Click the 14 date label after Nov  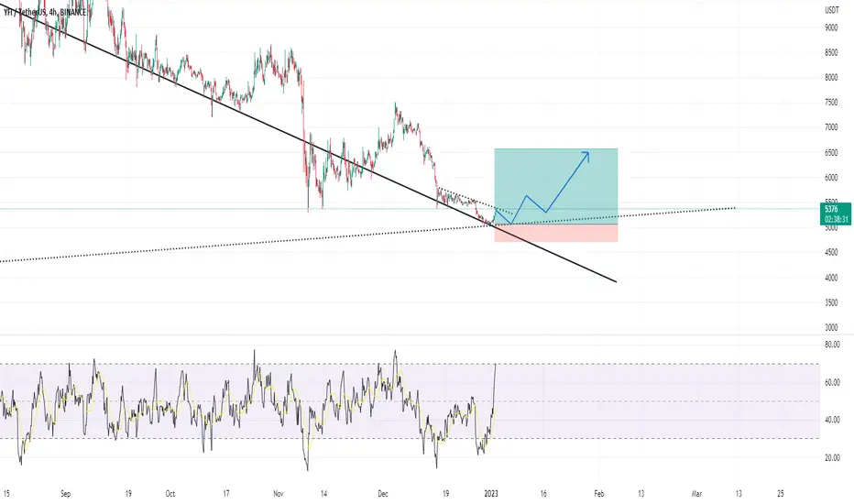click(x=323, y=494)
